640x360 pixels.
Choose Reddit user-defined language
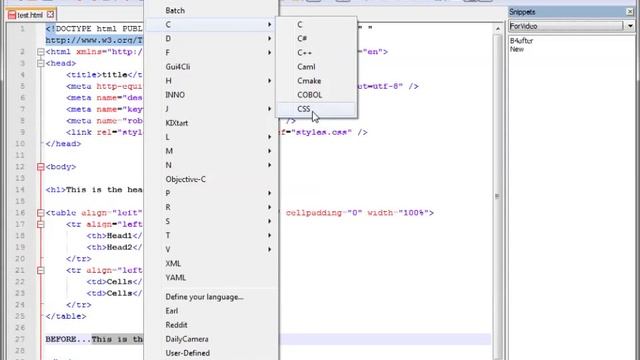point(211,325)
